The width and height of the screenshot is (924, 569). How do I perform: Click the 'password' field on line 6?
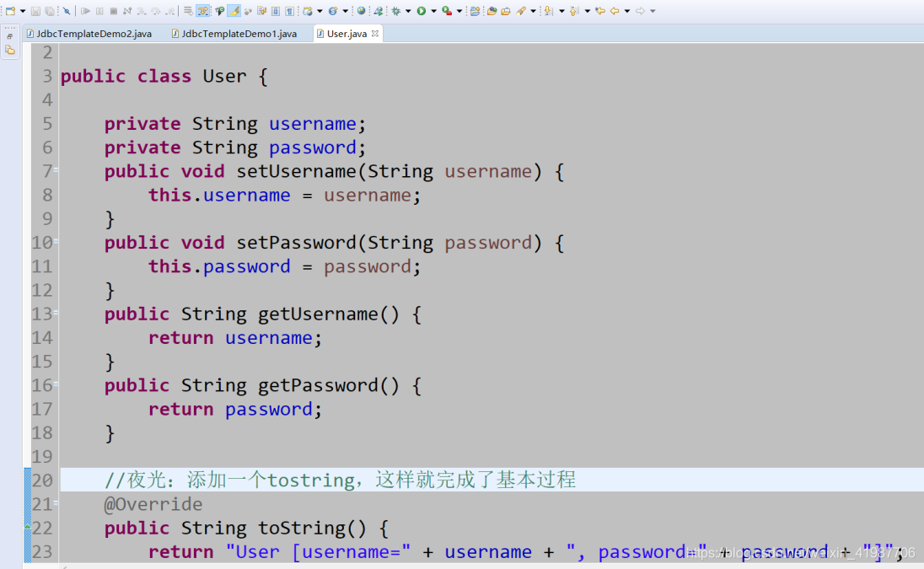tap(313, 148)
